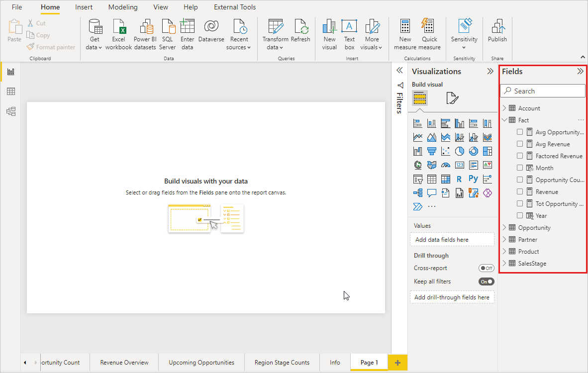Select the Slicer visualization
Image resolution: width=588 pixels, height=373 pixels.
coord(417,179)
